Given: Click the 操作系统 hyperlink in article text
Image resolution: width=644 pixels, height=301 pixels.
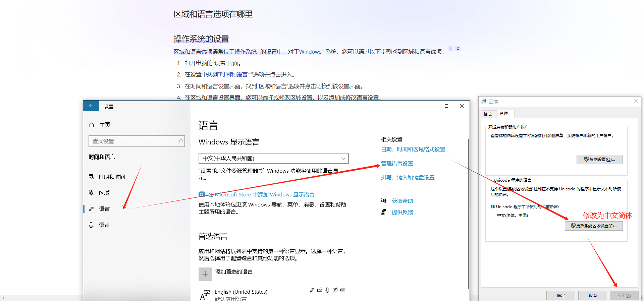Looking at the screenshot, I should [x=246, y=52].
